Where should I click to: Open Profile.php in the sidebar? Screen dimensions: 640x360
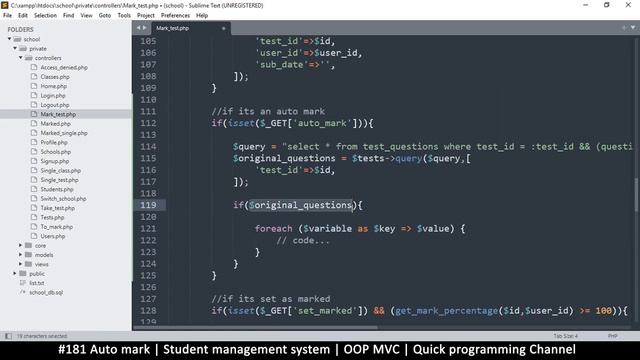point(54,142)
